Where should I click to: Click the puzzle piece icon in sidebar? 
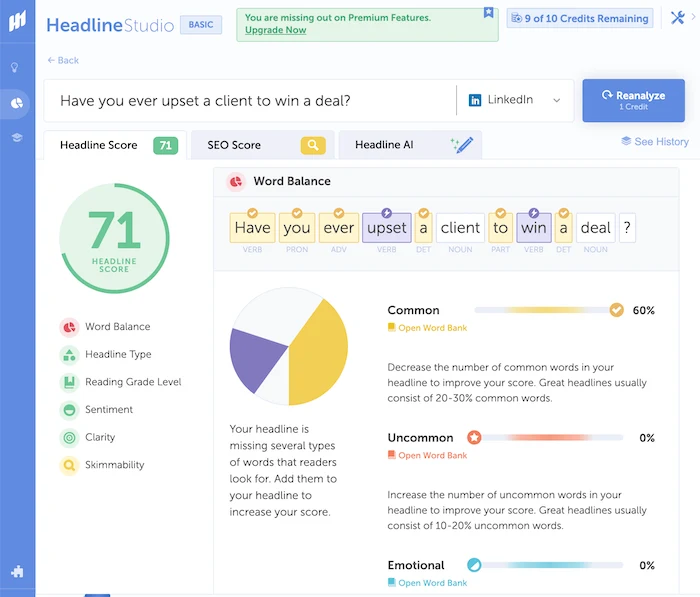[16, 571]
